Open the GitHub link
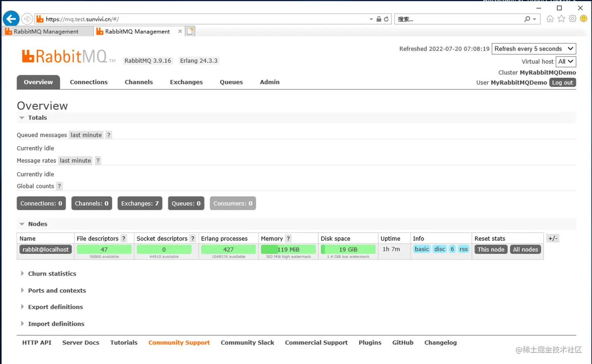592x364 pixels. 403,343
